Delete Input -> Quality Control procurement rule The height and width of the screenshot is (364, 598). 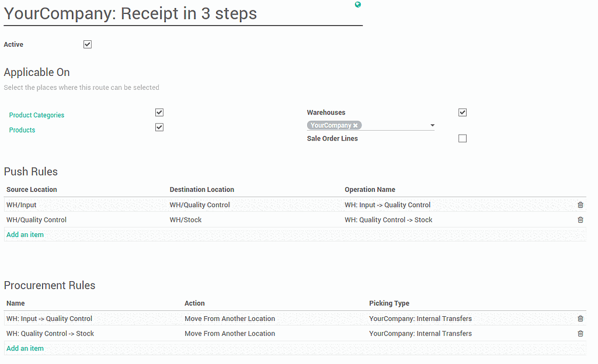coord(580,318)
